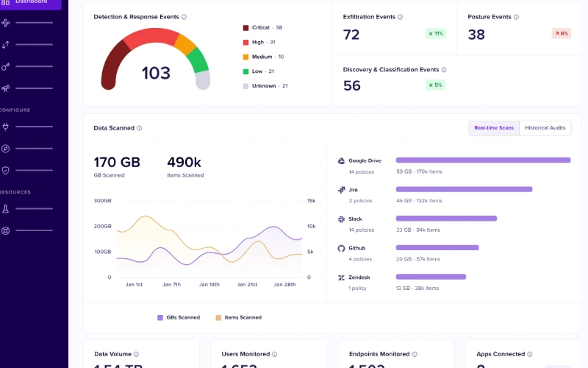588x368 pixels.
Task: Click the shield icon under Configure
Action: pos(6,170)
